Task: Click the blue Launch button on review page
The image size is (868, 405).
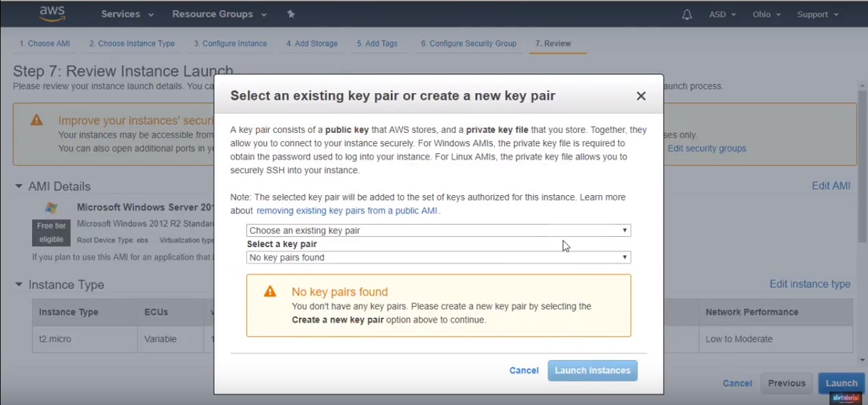Action: click(842, 383)
